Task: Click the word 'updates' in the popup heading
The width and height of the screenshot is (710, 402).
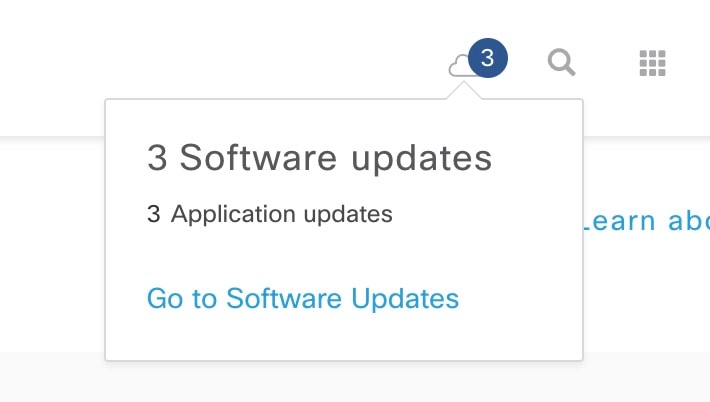Action: pos(422,158)
